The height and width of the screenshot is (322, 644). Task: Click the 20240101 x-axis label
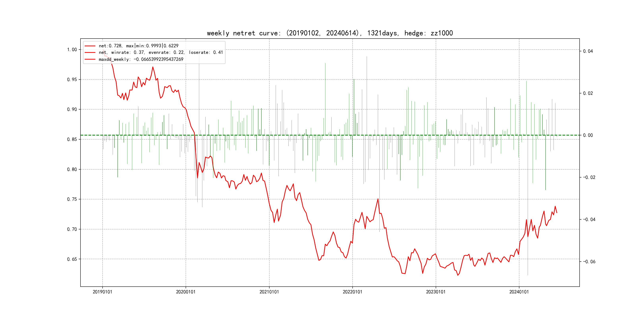click(x=519, y=292)
